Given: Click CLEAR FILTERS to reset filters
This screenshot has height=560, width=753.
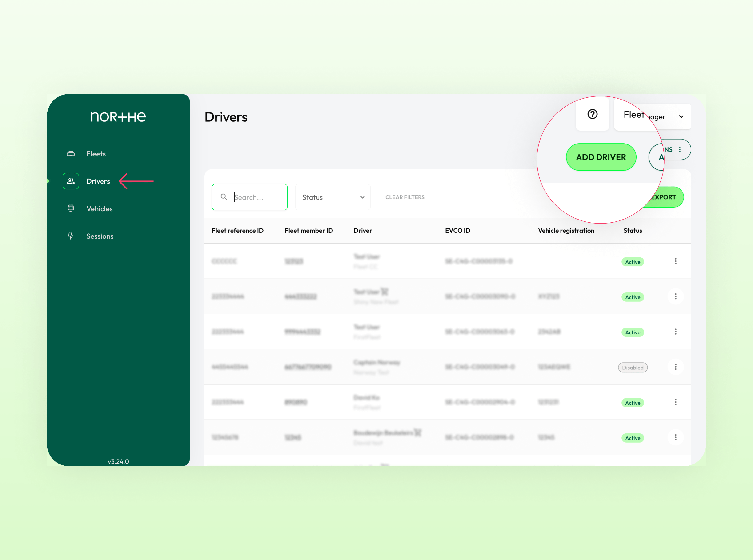Looking at the screenshot, I should pos(405,197).
